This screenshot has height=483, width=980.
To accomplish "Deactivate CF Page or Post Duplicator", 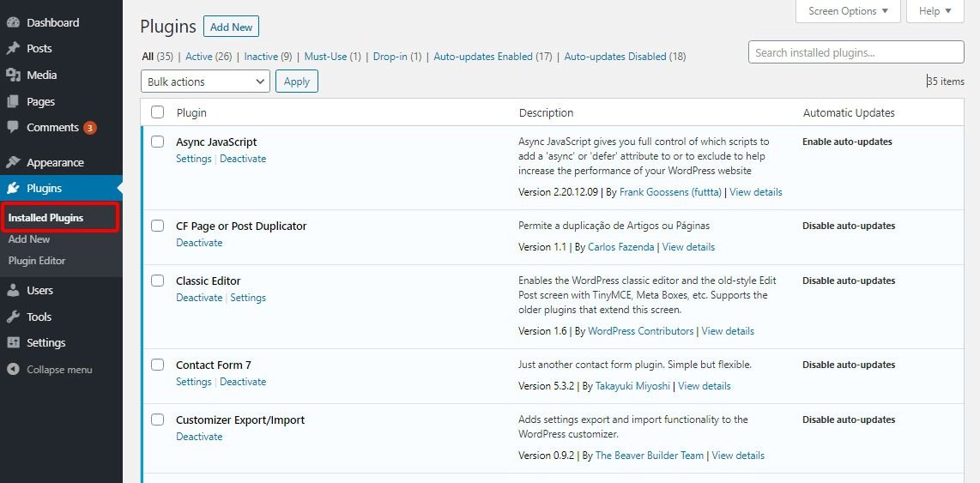I will point(199,243).
